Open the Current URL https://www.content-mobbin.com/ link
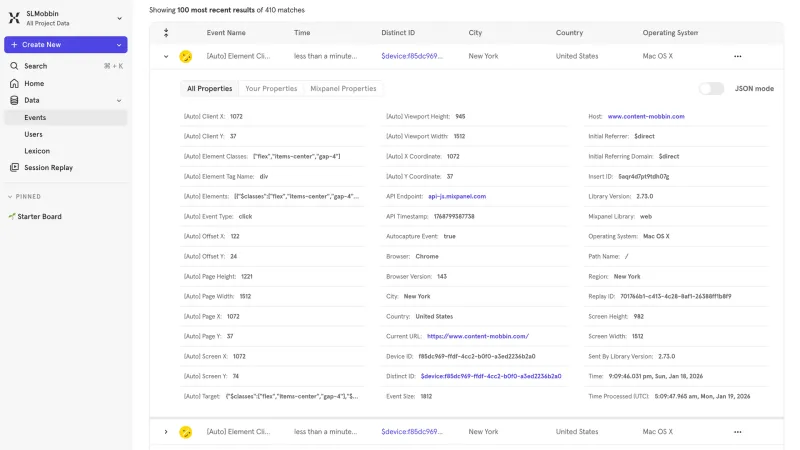800x450 pixels. pyautogui.click(x=478, y=336)
